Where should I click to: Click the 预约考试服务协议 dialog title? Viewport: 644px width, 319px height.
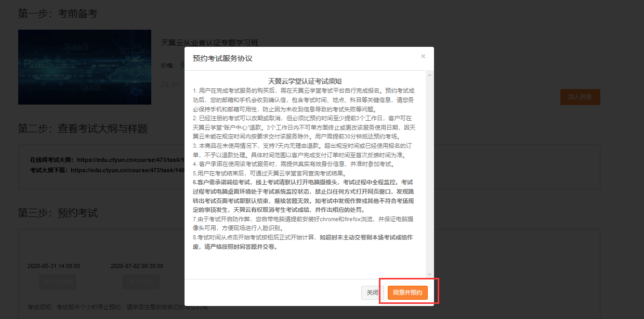tap(222, 58)
